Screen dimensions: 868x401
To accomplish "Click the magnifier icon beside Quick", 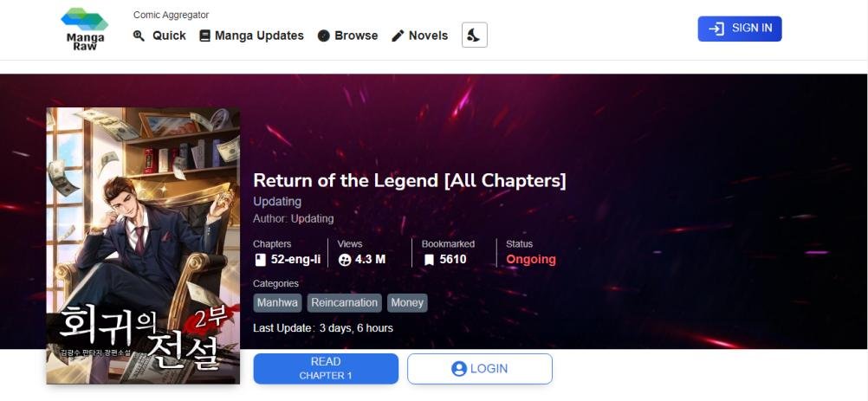I will (x=139, y=36).
